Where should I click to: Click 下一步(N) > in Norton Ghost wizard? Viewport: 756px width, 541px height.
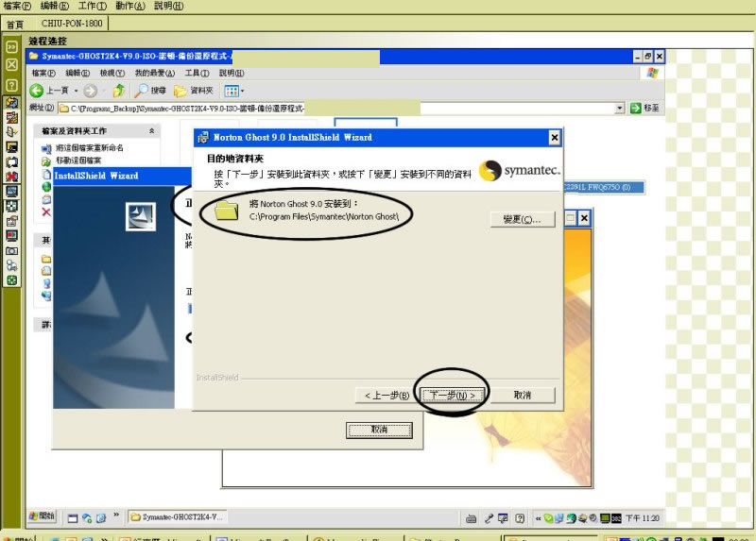pyautogui.click(x=453, y=396)
